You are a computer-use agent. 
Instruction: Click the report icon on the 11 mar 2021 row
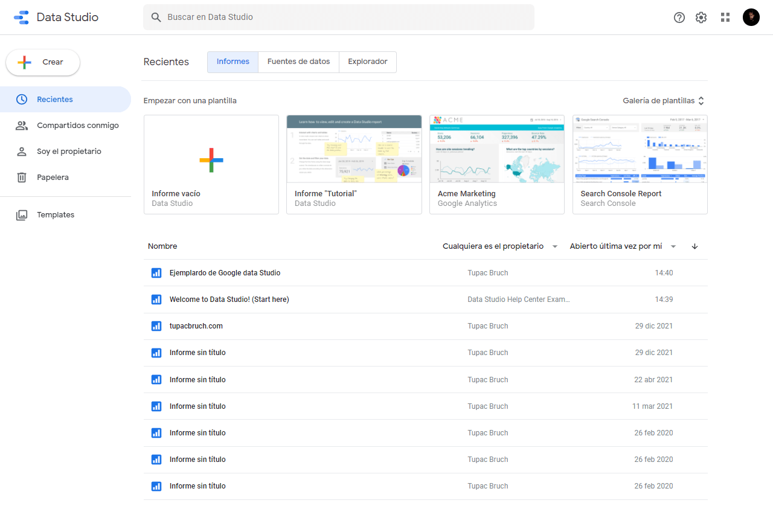[156, 406]
